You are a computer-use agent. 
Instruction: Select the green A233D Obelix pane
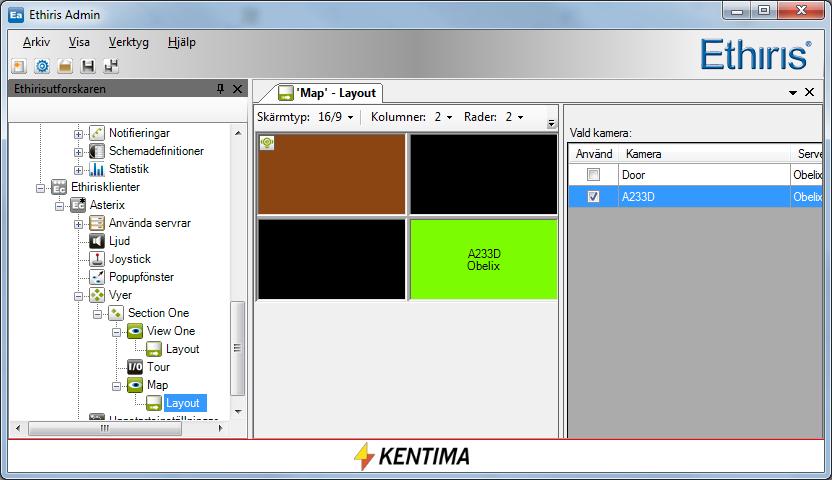pyautogui.click(x=483, y=259)
